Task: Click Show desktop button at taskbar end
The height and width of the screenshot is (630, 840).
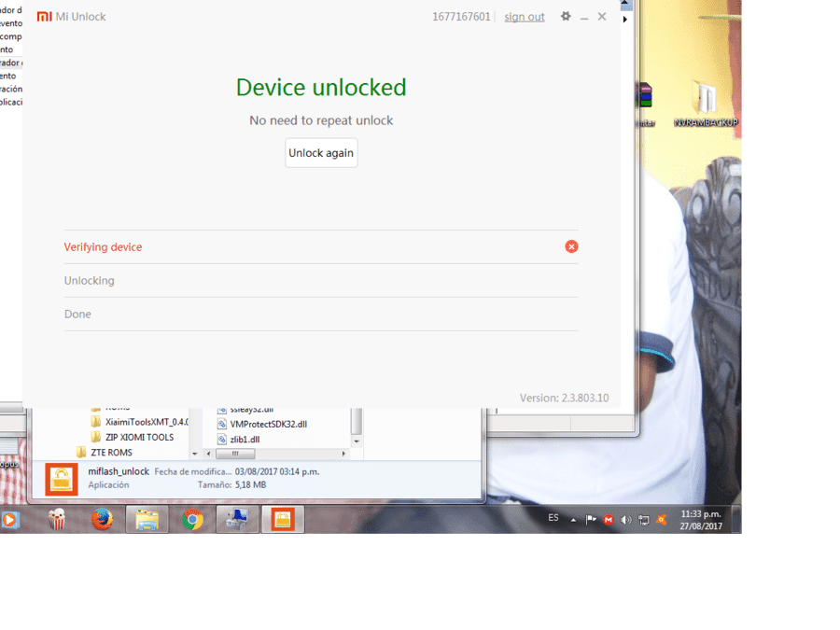Action: [x=736, y=519]
